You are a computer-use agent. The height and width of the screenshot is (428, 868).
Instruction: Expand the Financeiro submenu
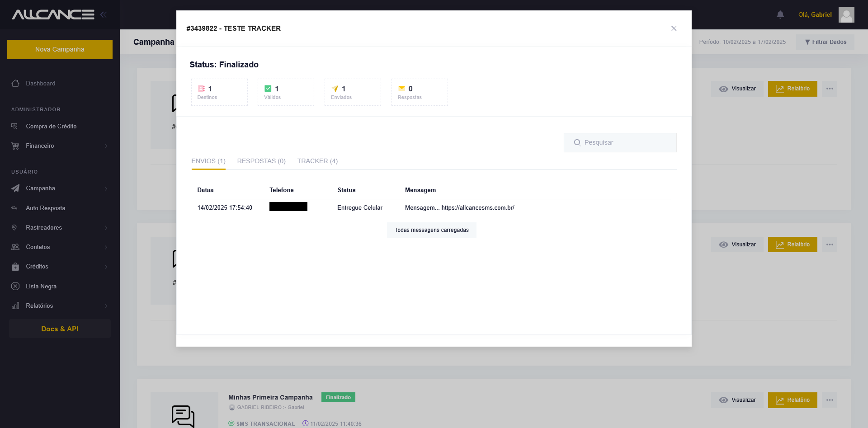pos(106,146)
